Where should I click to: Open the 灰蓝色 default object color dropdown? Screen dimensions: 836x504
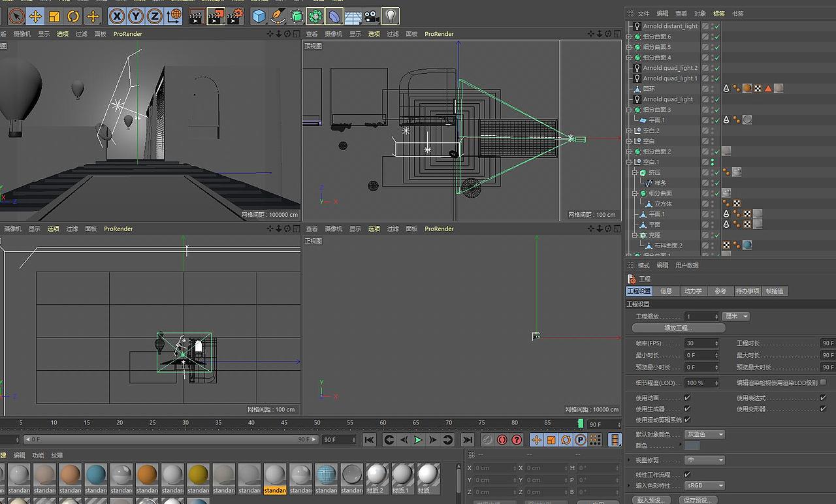(705, 434)
